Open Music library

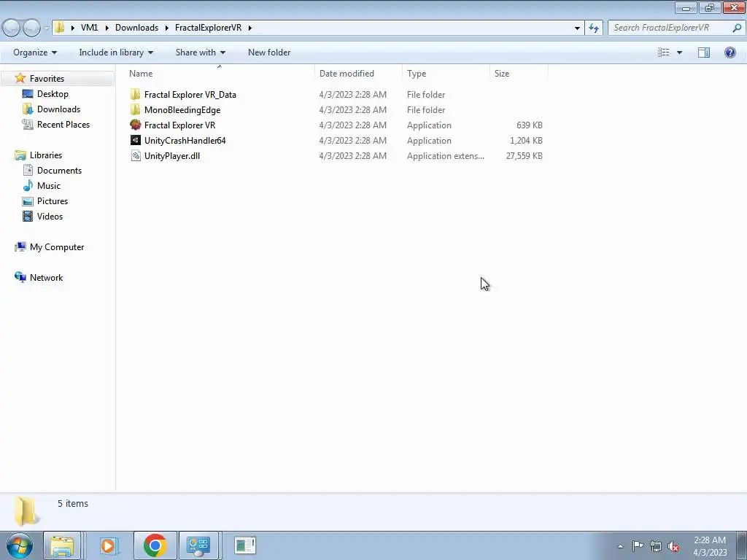49,185
